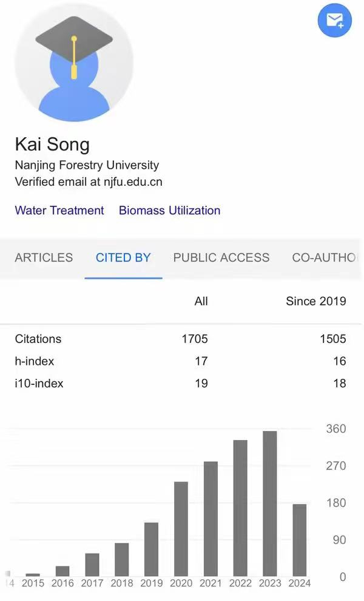Click the 2022 citation bar
Viewport: 364px width, 601px height.
coord(240,508)
